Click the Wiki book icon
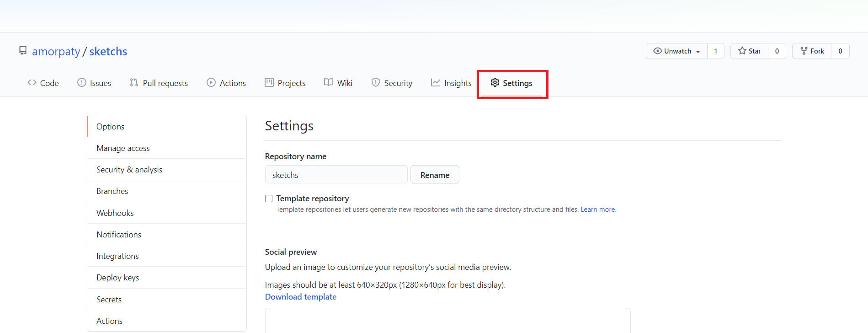 (x=329, y=82)
